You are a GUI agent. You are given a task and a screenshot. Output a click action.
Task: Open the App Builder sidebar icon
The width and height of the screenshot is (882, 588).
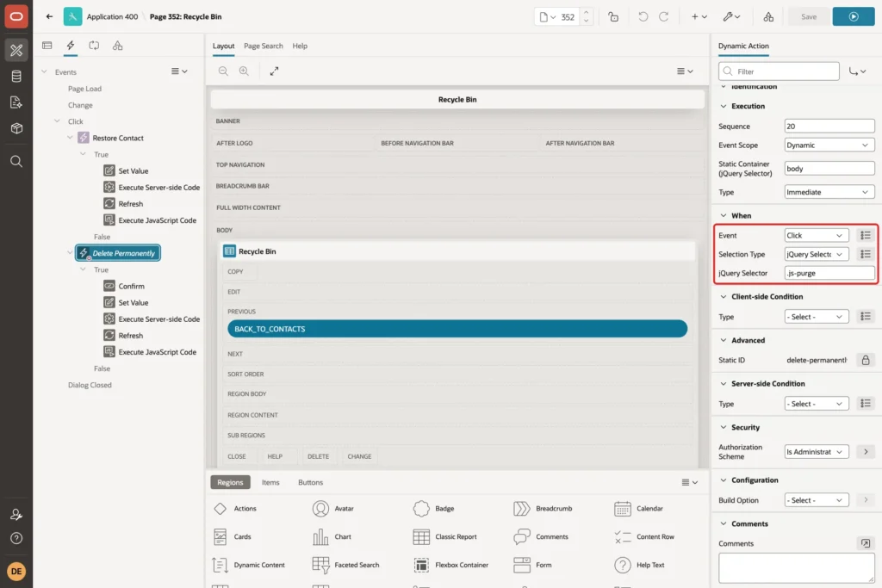point(16,50)
